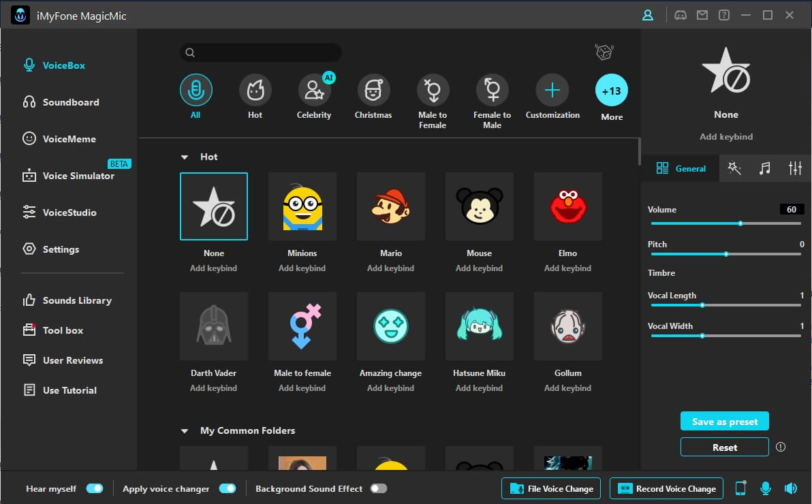Viewport: 812px width, 504px height.
Task: Click the phone device icon in bottom bar
Action: 740,488
